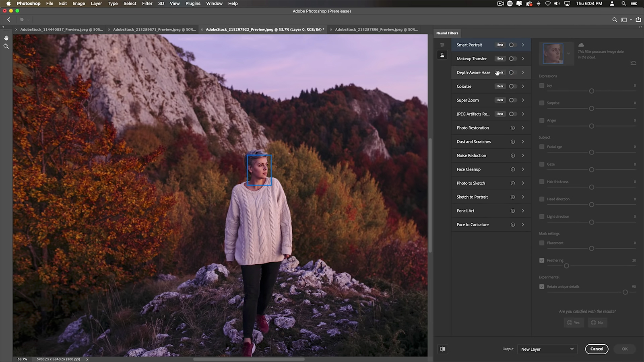Click the back arrow under window controls

click(x=9, y=19)
